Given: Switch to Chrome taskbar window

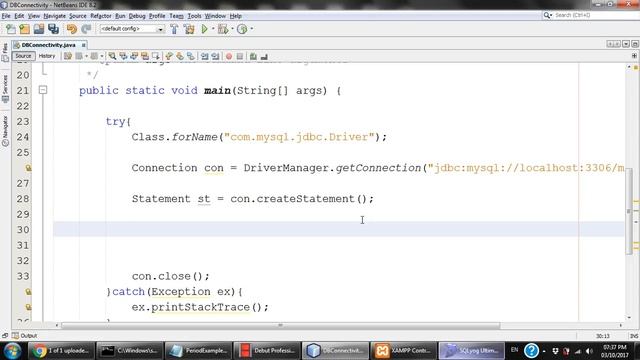Looking at the screenshot, I should (61, 351).
